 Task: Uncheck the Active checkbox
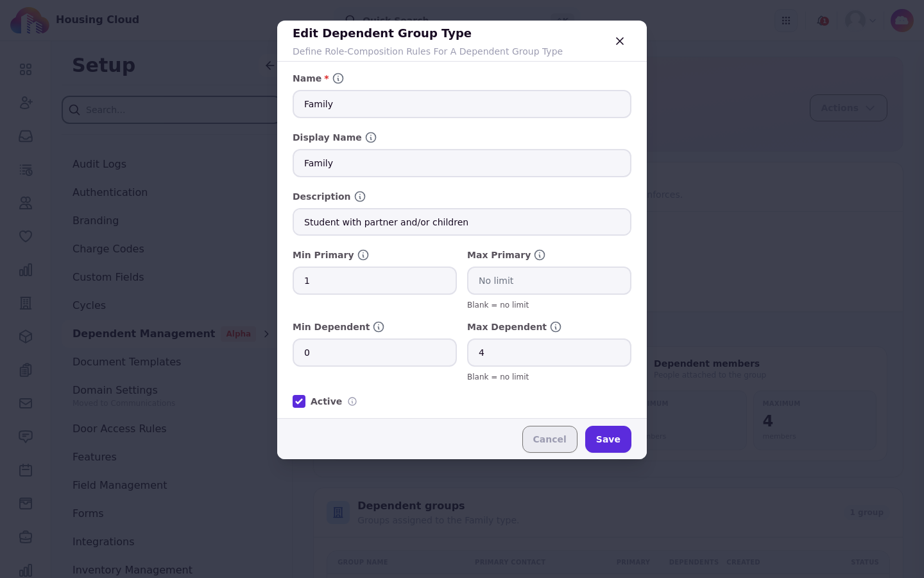pyautogui.click(x=299, y=401)
